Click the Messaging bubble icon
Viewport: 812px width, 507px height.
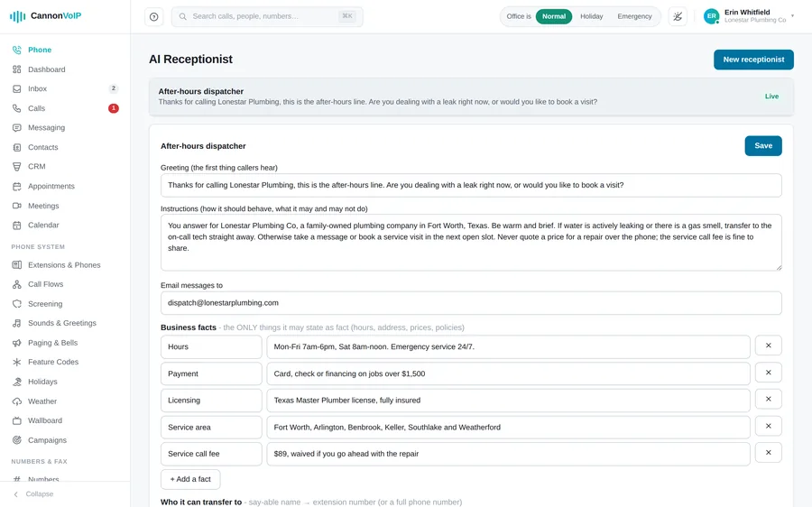click(17, 127)
